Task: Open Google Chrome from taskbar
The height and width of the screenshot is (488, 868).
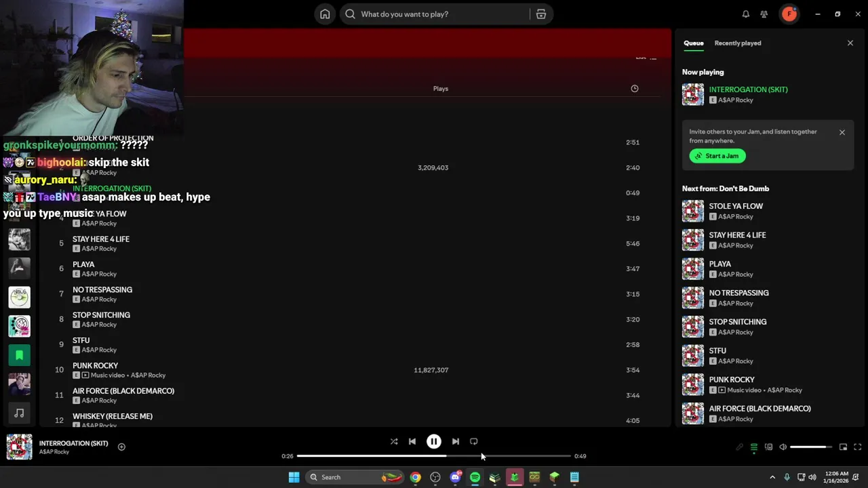Action: click(x=415, y=477)
